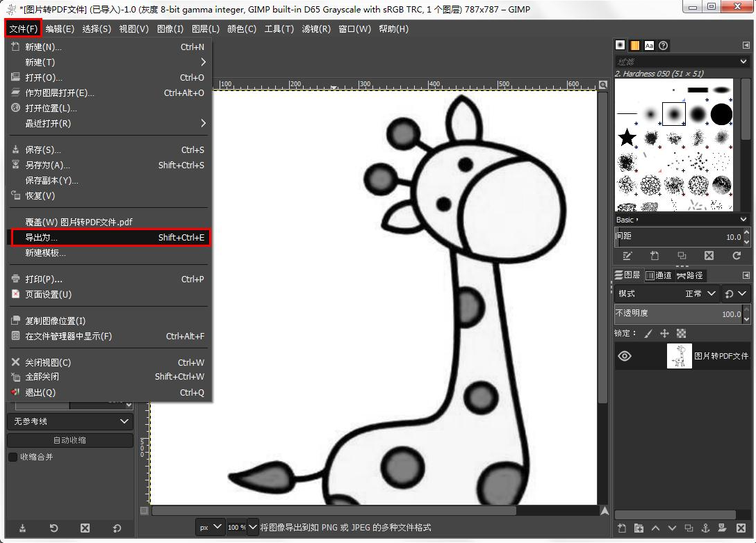Duplicate the selected brush icon

[x=682, y=256]
